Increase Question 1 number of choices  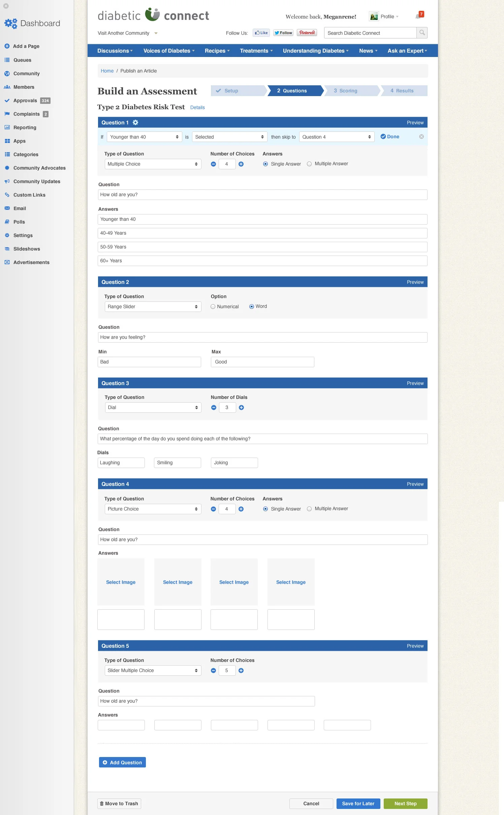pyautogui.click(x=241, y=164)
